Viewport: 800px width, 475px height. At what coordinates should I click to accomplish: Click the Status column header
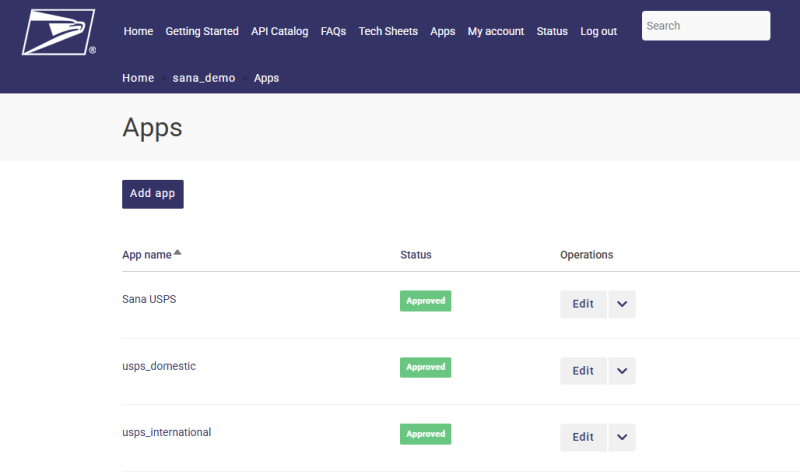pyautogui.click(x=416, y=255)
